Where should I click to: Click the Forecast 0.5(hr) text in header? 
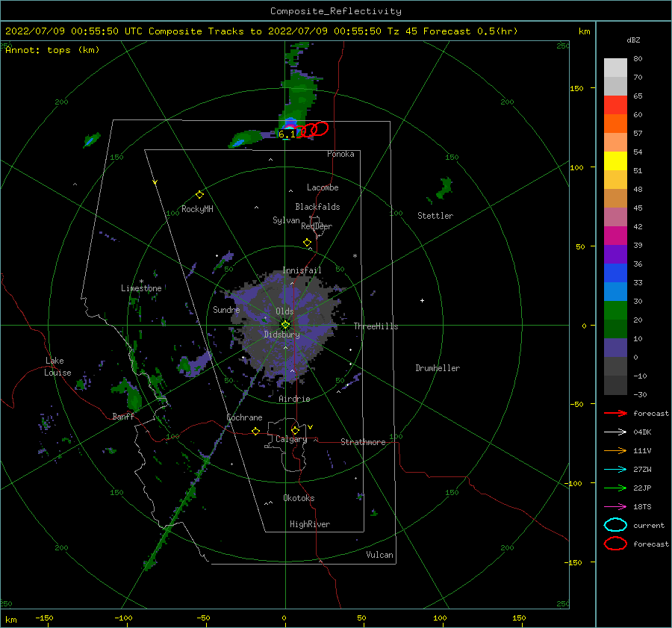pos(470,31)
